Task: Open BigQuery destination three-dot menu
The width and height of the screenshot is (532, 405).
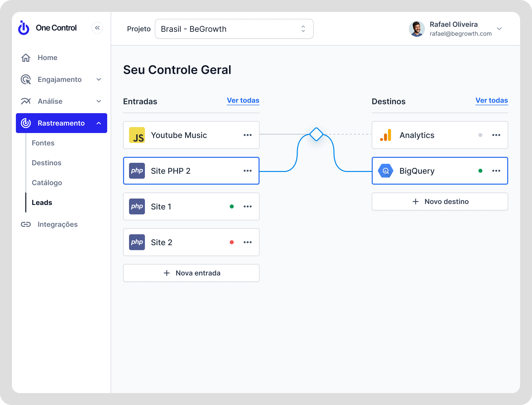Action: coord(496,171)
